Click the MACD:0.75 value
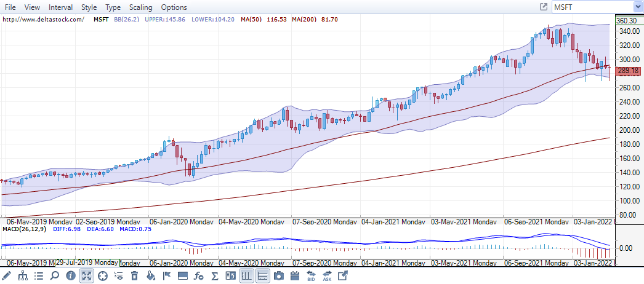644x284 pixels. (135, 229)
